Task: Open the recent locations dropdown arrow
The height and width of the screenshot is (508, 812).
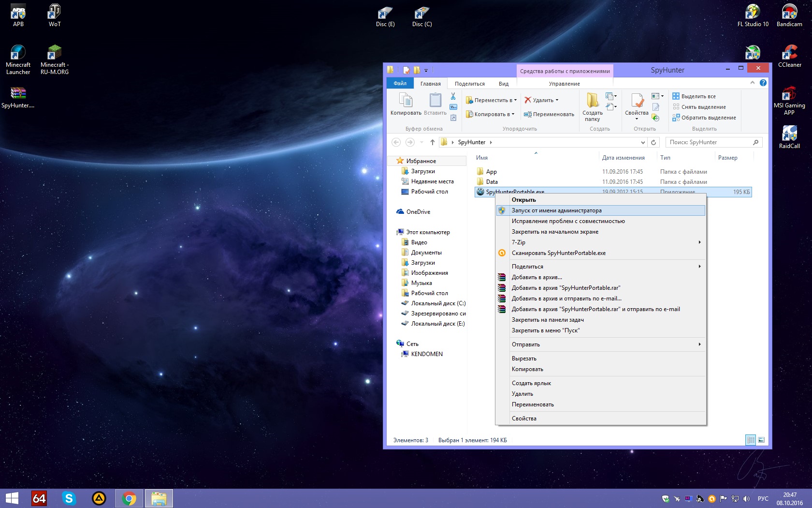Action: tap(421, 142)
